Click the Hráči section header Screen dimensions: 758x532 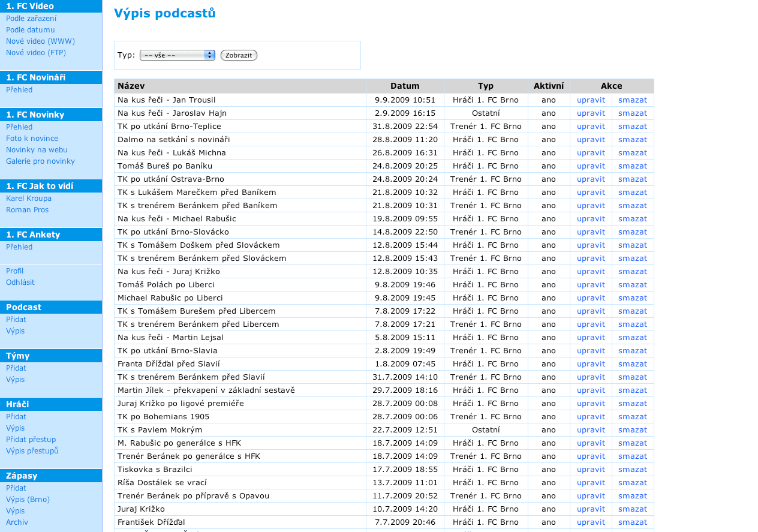click(51, 404)
